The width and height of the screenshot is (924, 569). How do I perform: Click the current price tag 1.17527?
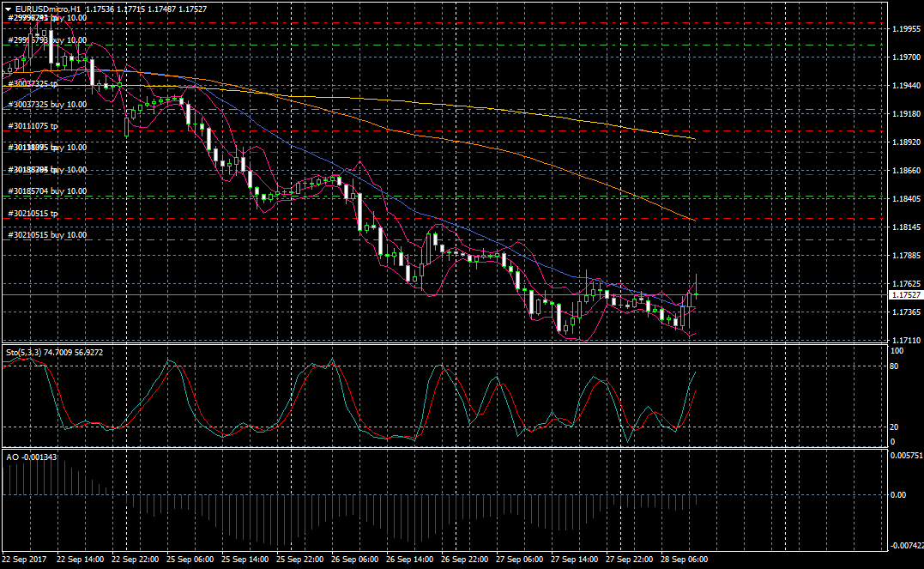[906, 294]
